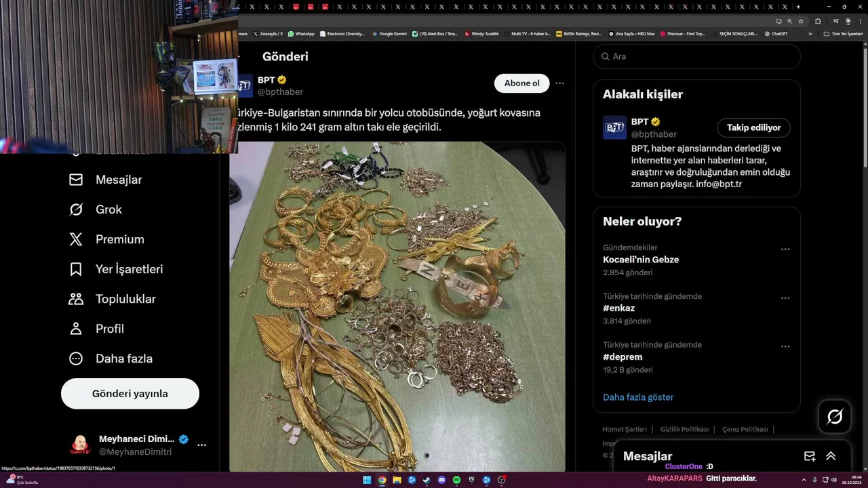868x488 pixels.
Task: Open options for Kocaeli'nin Gebze trend
Action: (x=785, y=249)
